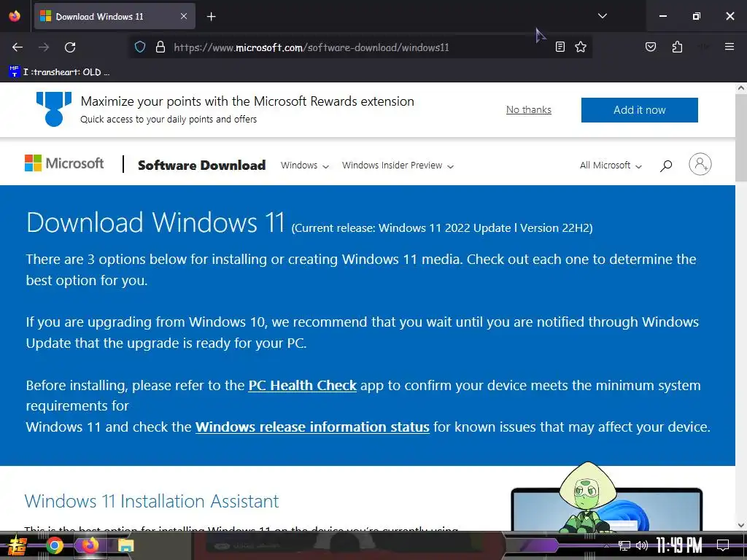Click the Microsoft Rewards medal icon
Viewport: 747px width, 560px height.
point(54,109)
